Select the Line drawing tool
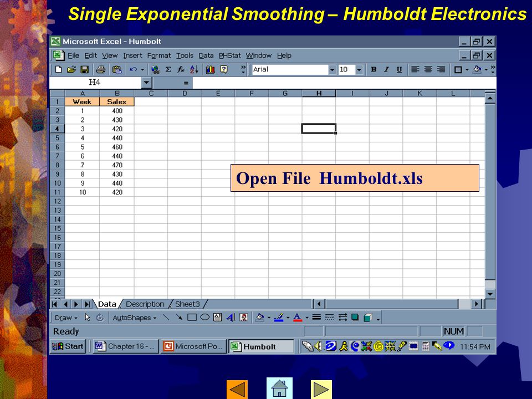The height and width of the screenshot is (399, 532). (166, 318)
